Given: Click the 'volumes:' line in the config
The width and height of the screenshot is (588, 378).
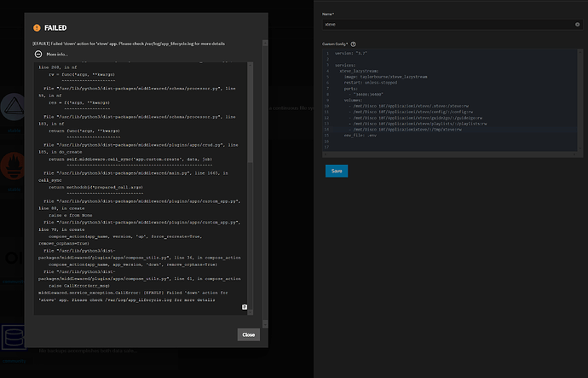Looking at the screenshot, I should coord(353,100).
